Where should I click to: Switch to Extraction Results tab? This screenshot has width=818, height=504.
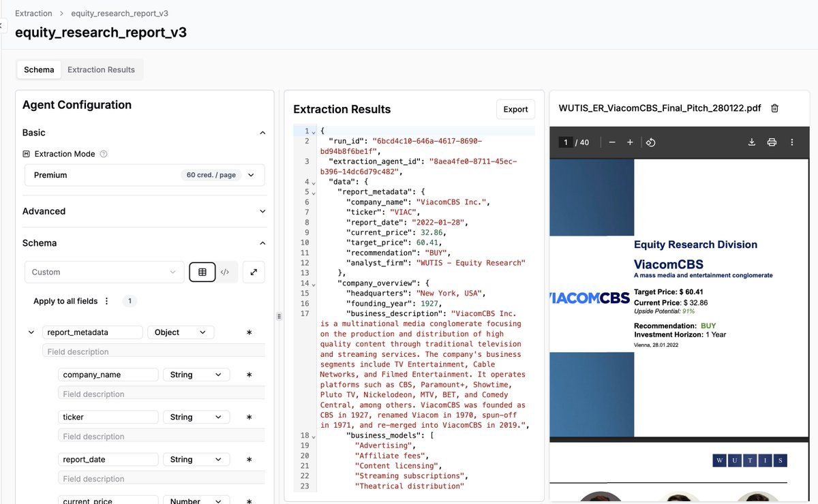[x=101, y=69]
